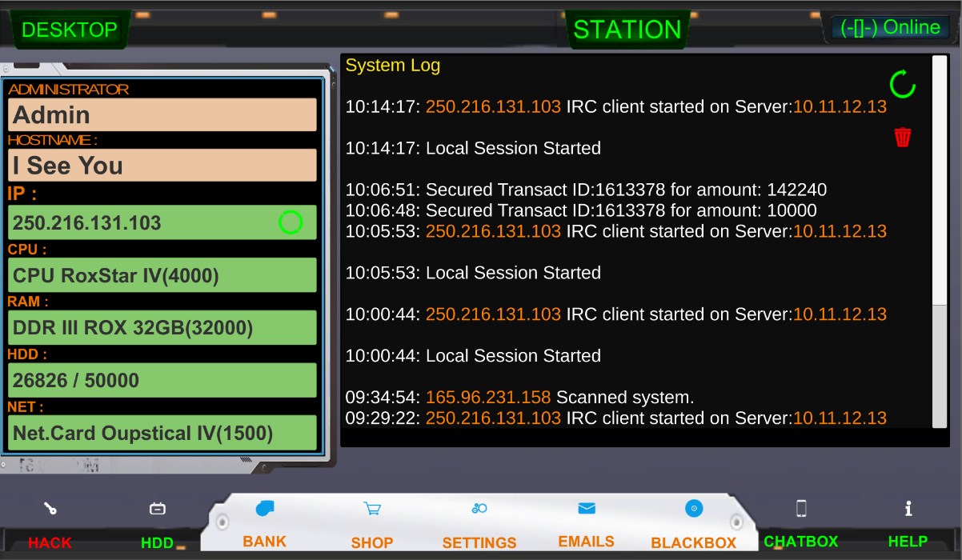This screenshot has height=560, width=962.
Task: Open the Blackbox disc icon
Action: (x=694, y=508)
